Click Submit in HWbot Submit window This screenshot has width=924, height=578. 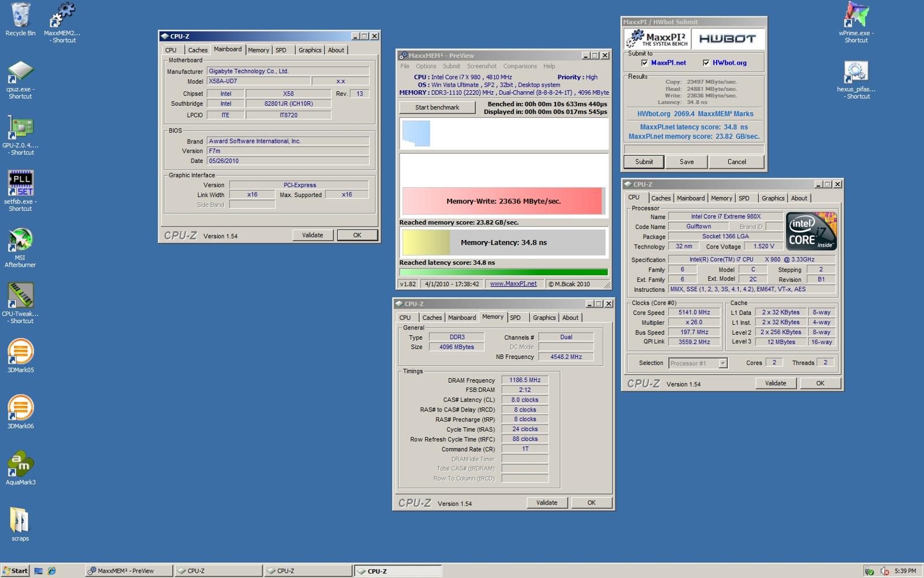644,162
